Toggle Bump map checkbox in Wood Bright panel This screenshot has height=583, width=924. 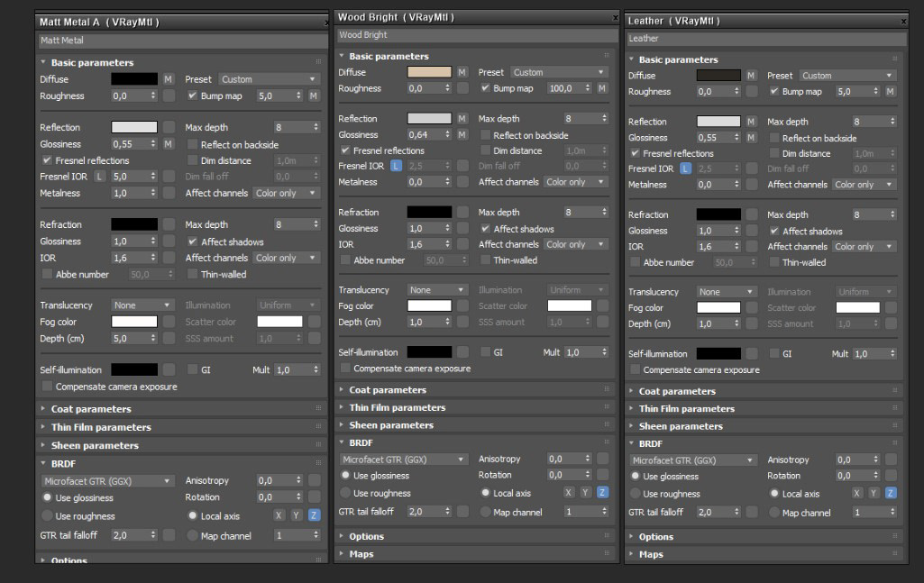click(x=485, y=87)
